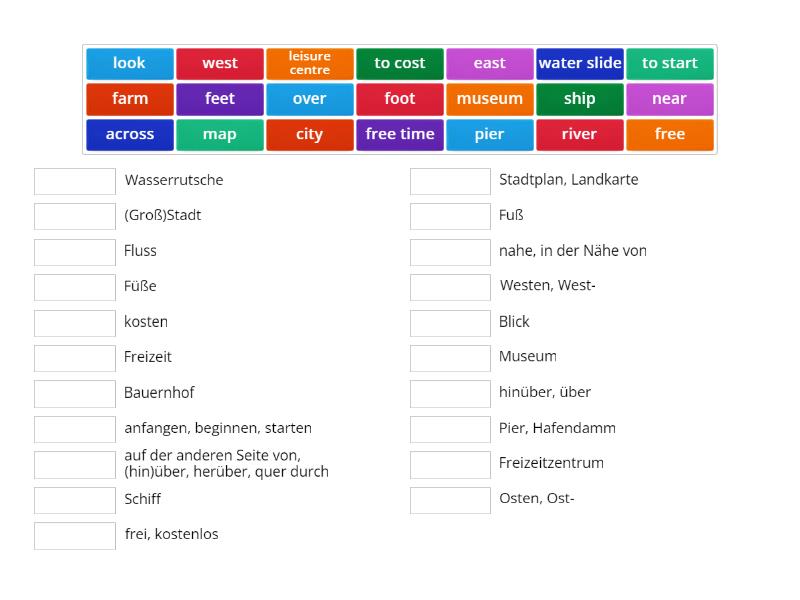The image size is (800, 600).
Task: Select the purple 'feet' tile
Action: (220, 99)
